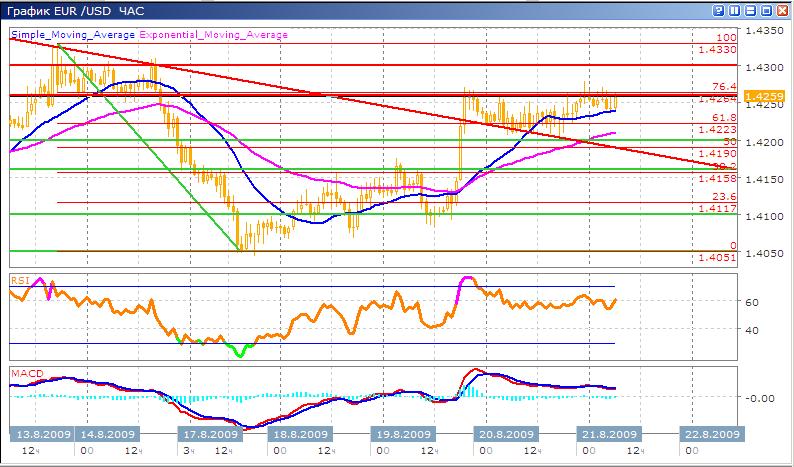This screenshot has width=794, height=467.
Task: Maximize the EUR/USD chart window
Action: click(x=767, y=9)
